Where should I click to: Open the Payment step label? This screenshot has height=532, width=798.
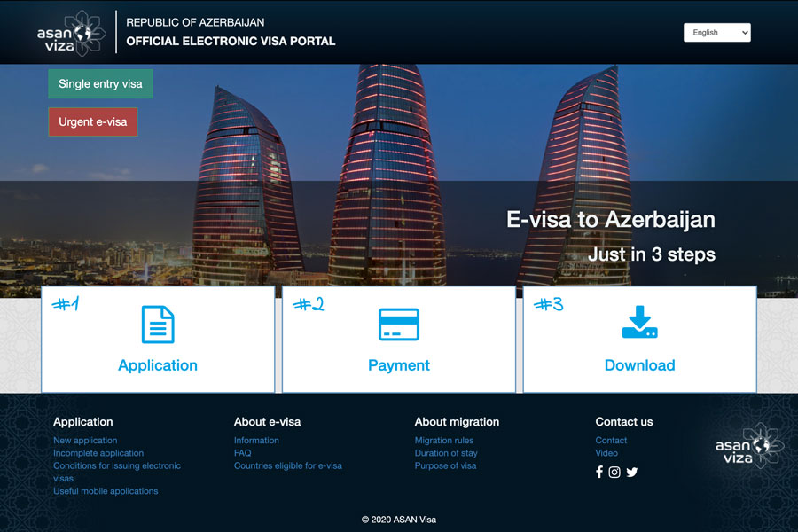(x=399, y=365)
